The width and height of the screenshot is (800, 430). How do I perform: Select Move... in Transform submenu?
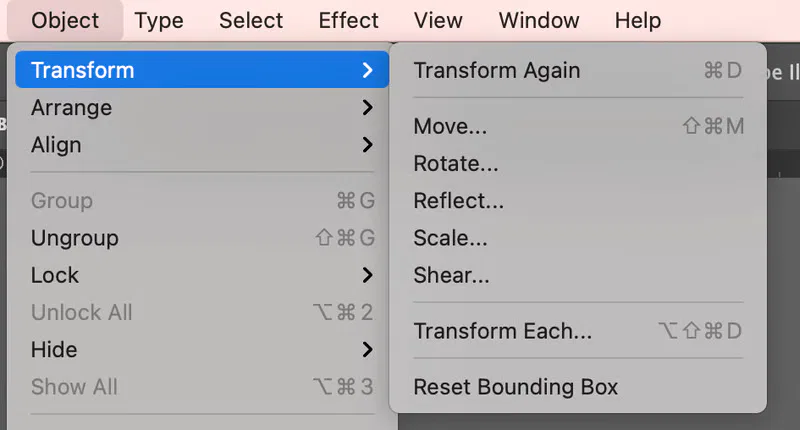(x=578, y=126)
